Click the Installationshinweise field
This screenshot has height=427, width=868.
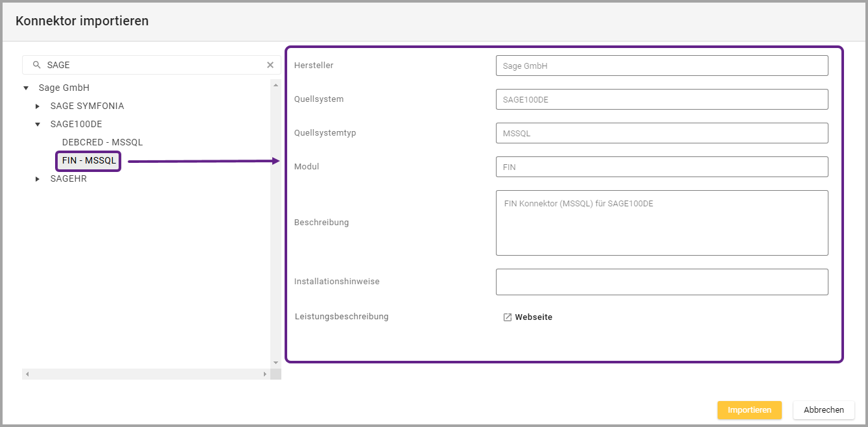pos(662,282)
